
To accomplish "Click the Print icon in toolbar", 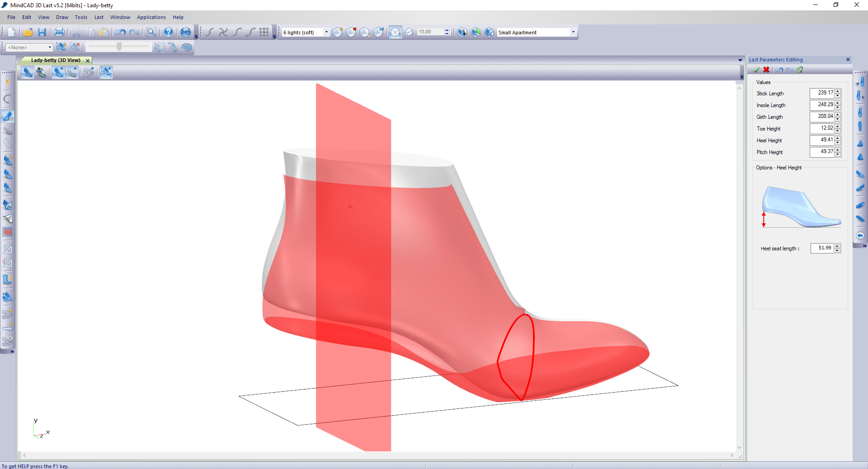I will click(x=59, y=32).
